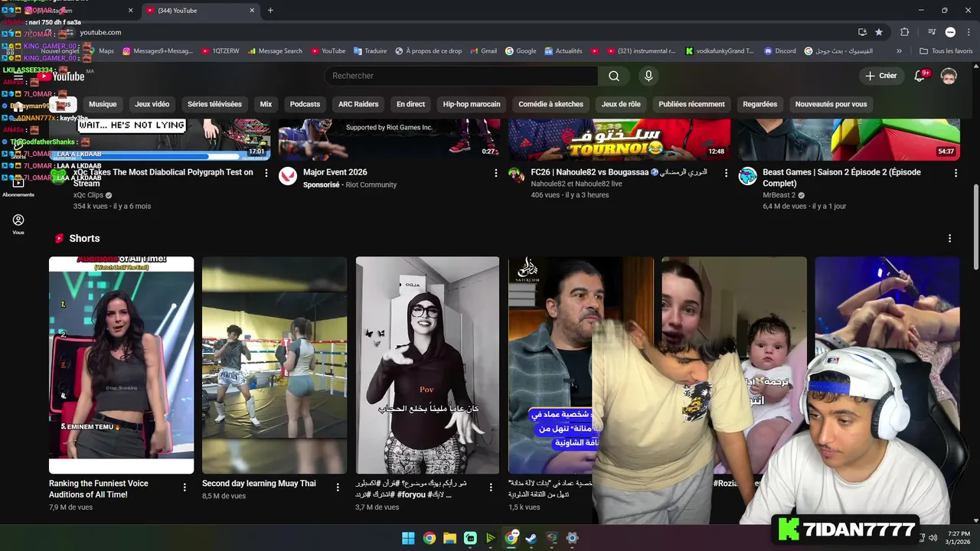
Task: Select the Nouveautés pour vous chip
Action: click(831, 104)
